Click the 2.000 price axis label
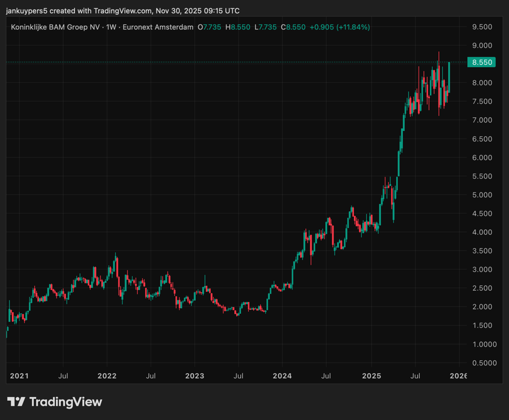 click(482, 307)
